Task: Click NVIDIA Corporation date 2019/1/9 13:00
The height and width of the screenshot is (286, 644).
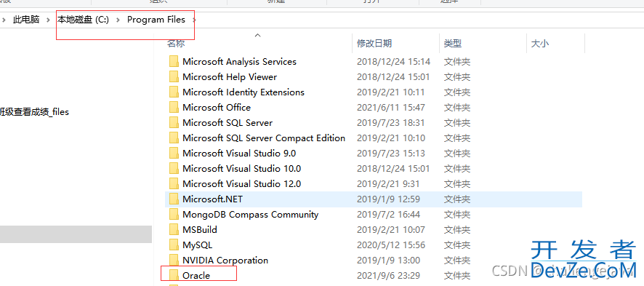Action: [x=388, y=260]
